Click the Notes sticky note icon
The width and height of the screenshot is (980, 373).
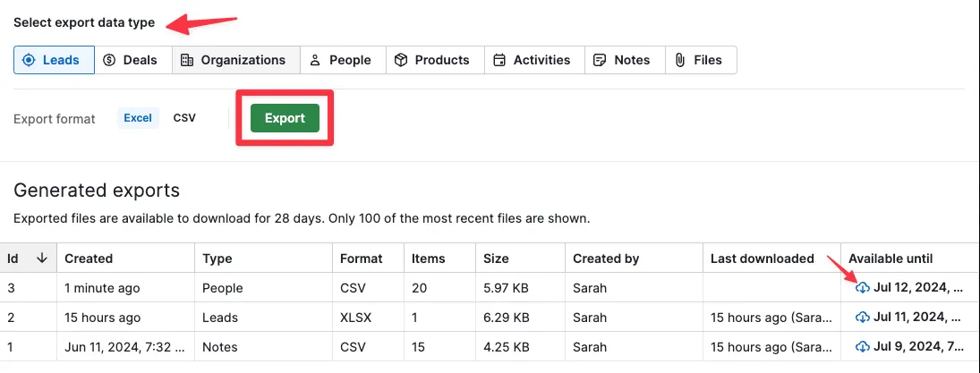pyautogui.click(x=600, y=60)
